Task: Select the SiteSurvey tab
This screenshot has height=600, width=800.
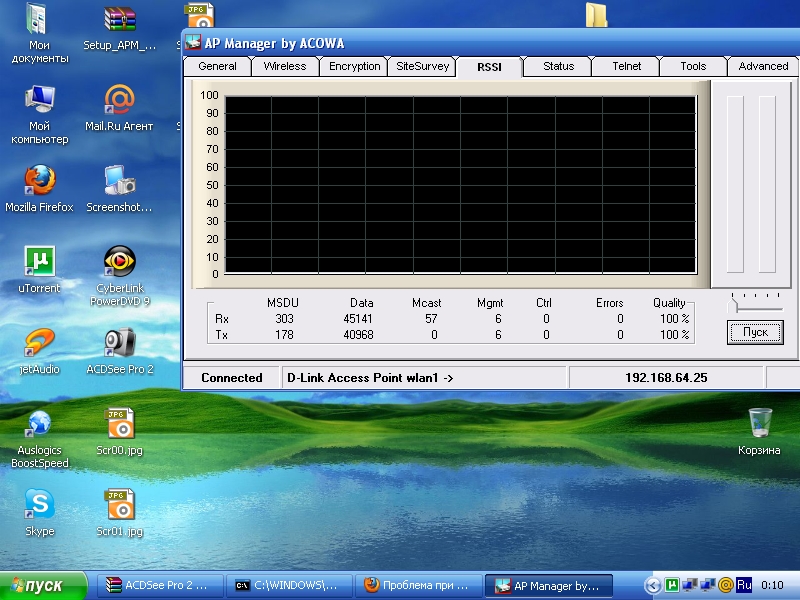Action: coord(423,67)
